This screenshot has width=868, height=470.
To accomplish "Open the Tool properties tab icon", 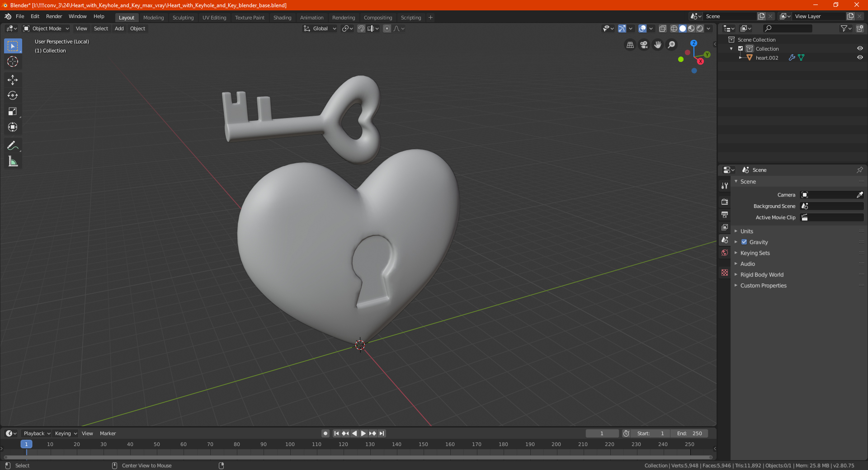I will tap(725, 186).
